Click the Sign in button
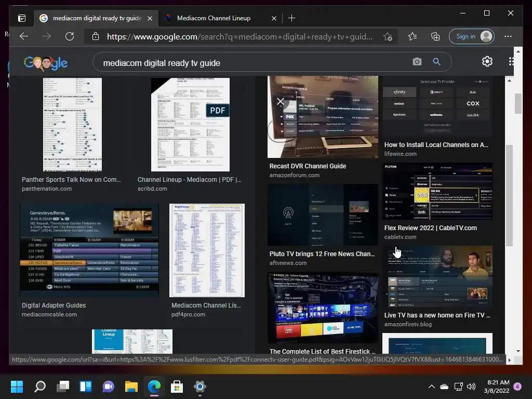Image resolution: width=532 pixels, height=399 pixels. tap(472, 36)
